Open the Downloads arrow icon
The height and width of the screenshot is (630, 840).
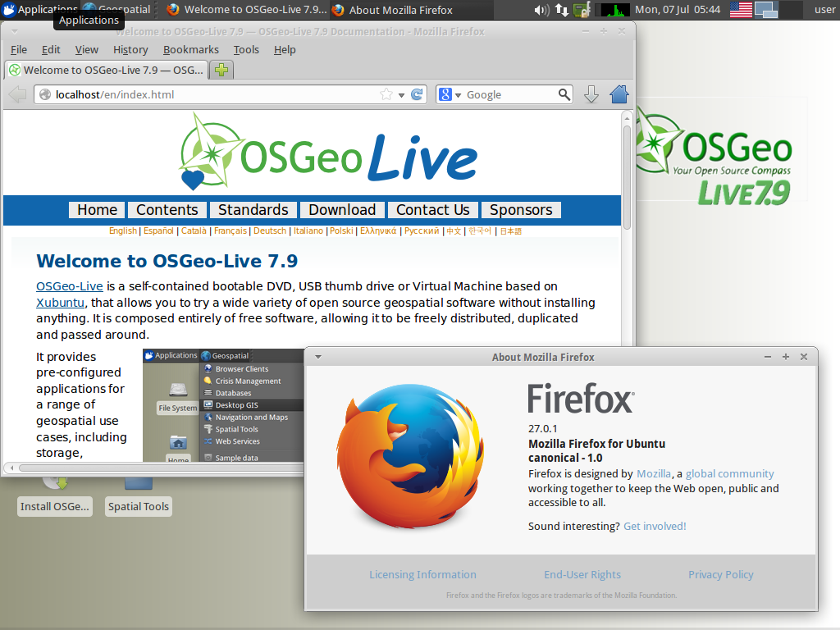591,95
